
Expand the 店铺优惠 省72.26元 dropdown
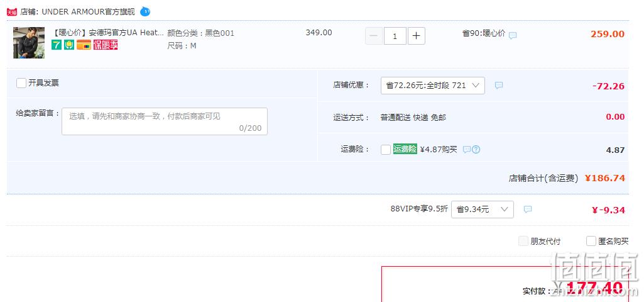click(x=432, y=86)
